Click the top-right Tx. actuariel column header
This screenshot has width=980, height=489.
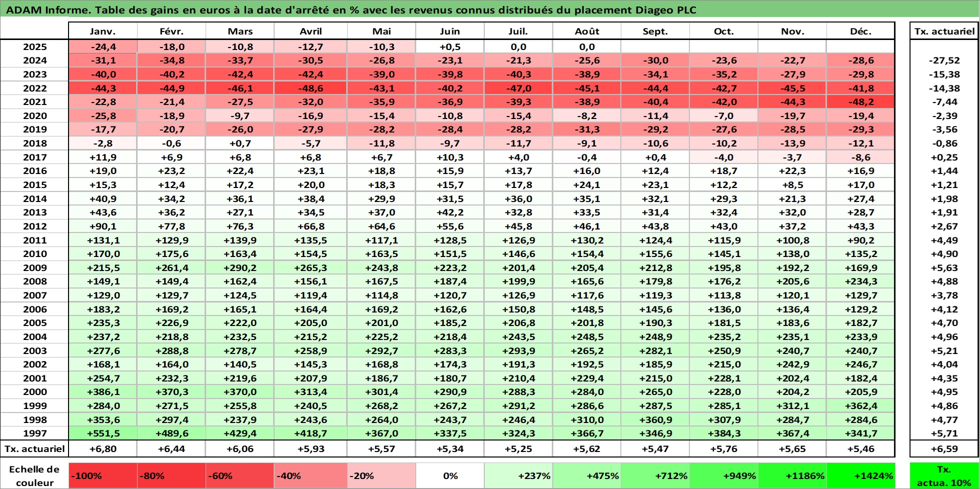point(944,31)
